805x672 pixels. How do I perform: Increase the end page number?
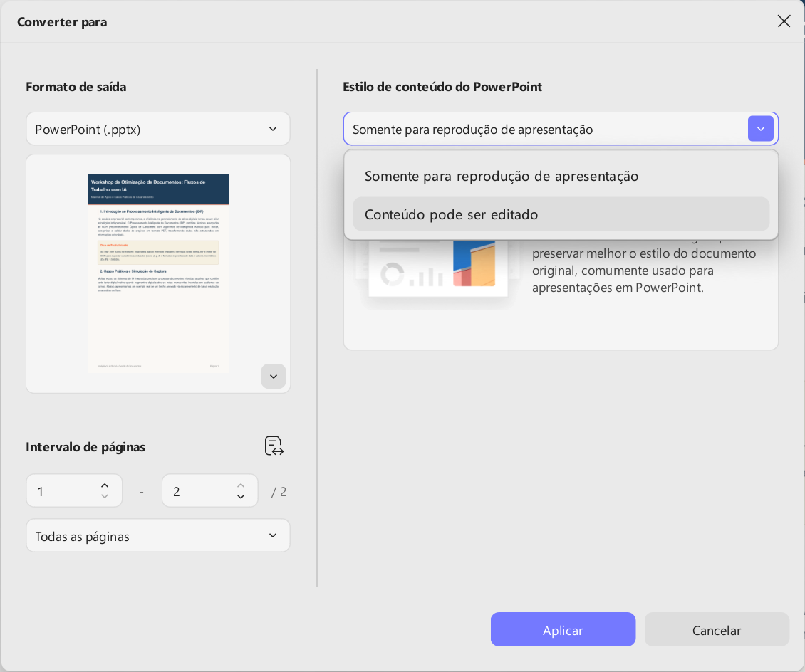[x=241, y=485]
